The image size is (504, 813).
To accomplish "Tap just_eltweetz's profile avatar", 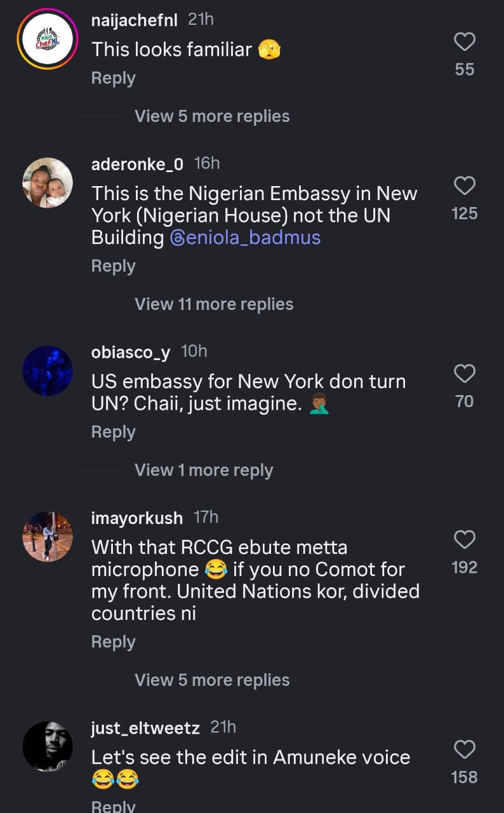I will coord(48,746).
